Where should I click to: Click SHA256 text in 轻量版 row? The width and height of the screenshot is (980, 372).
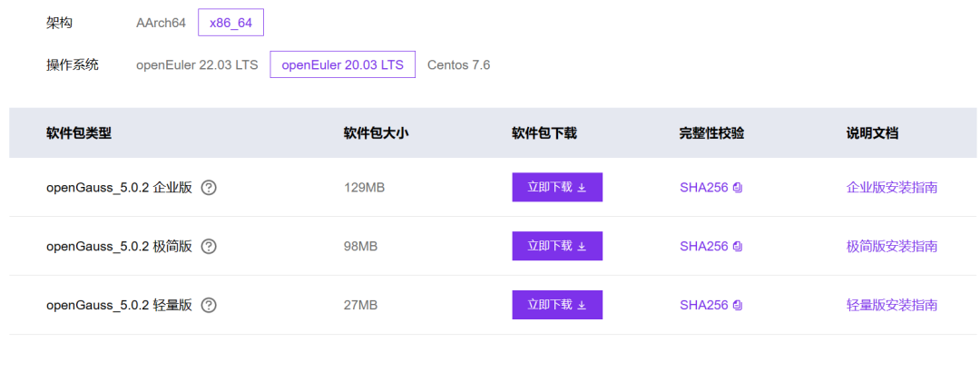[703, 305]
